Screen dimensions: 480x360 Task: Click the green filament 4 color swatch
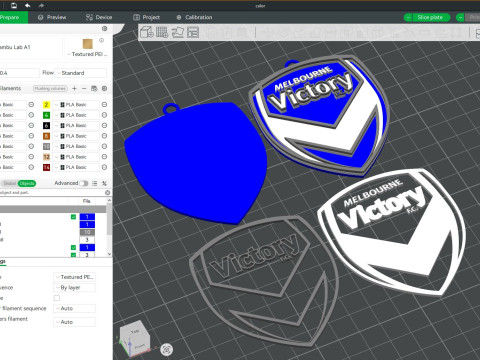tap(46, 115)
